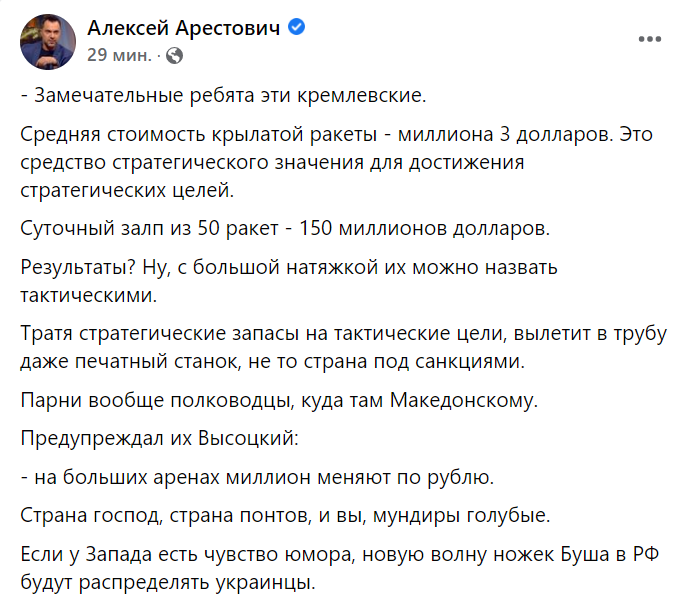Click the paragraph starting 'Результаты? Ну'
The image size is (693, 610).
[x=289, y=281]
